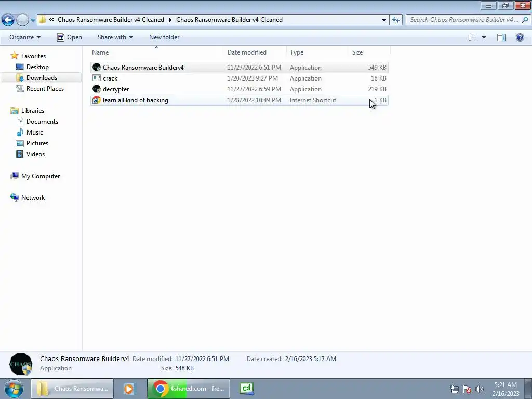Image resolution: width=532 pixels, height=399 pixels.
Task: Click the Chaos Ransomwa... taskbar Explorer button
Action: click(x=72, y=389)
